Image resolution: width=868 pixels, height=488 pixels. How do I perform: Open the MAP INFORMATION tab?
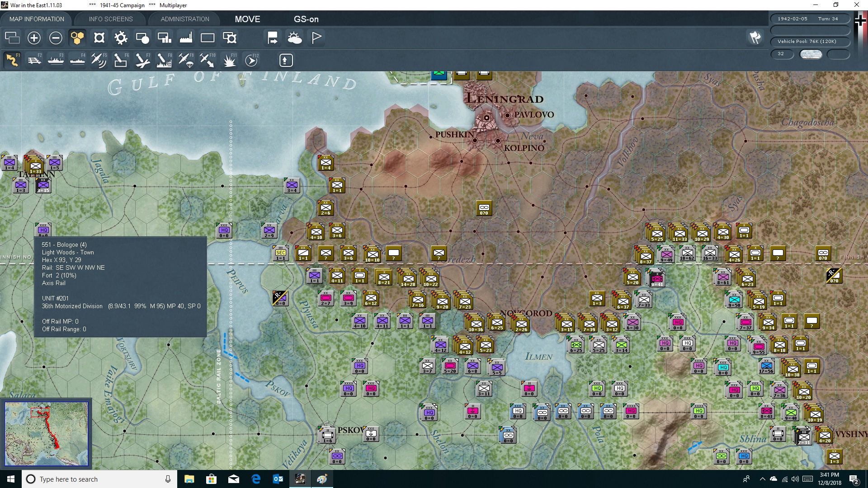(x=37, y=19)
